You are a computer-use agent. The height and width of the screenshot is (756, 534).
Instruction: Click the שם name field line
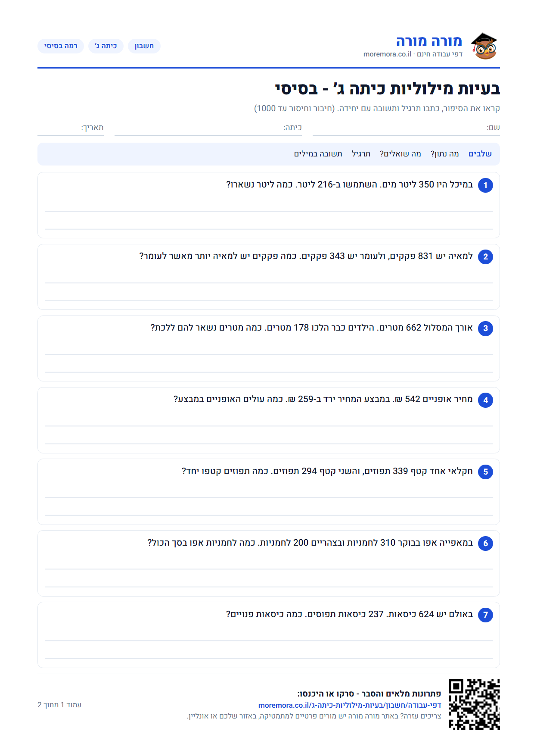[x=406, y=128]
